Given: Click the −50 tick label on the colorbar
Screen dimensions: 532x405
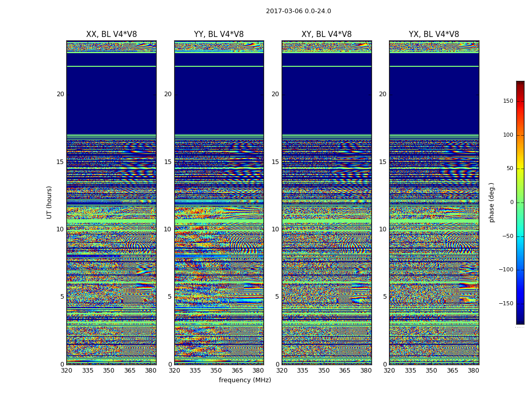Looking at the screenshot, I should pyautogui.click(x=507, y=236).
